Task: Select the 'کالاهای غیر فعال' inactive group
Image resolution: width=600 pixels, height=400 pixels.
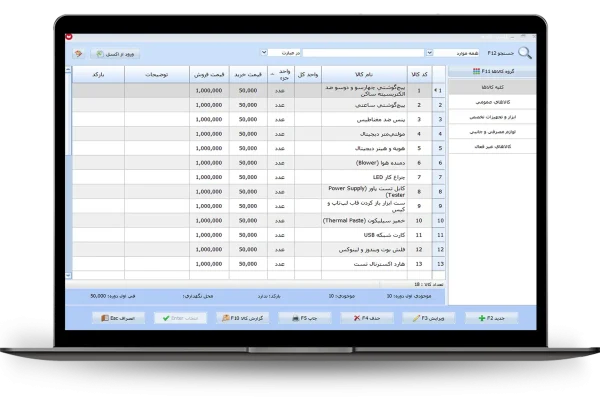Action: 492,147
